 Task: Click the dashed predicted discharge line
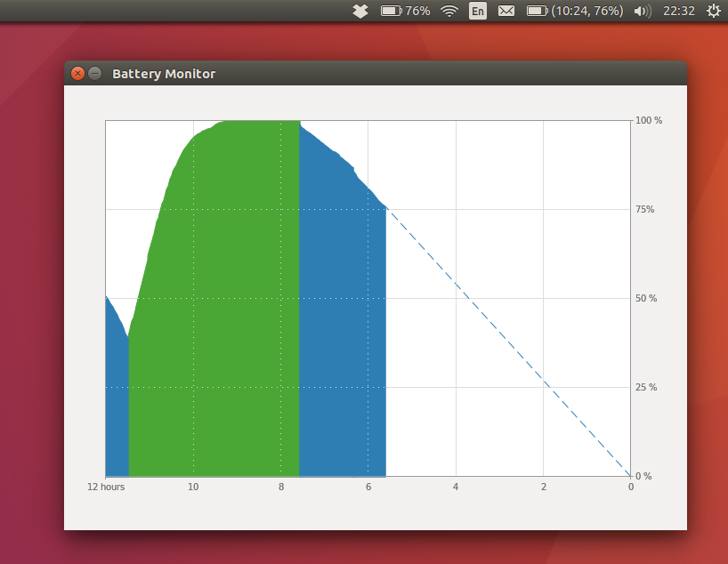click(x=508, y=342)
